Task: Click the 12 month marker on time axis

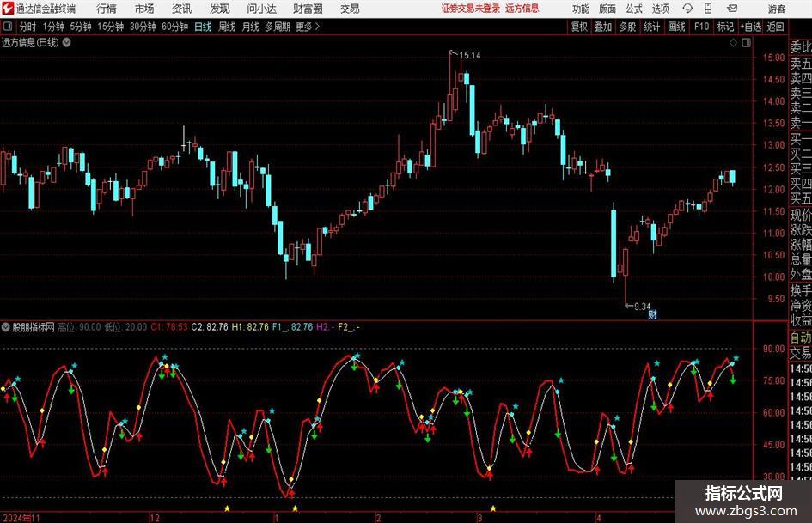Action: tap(155, 518)
